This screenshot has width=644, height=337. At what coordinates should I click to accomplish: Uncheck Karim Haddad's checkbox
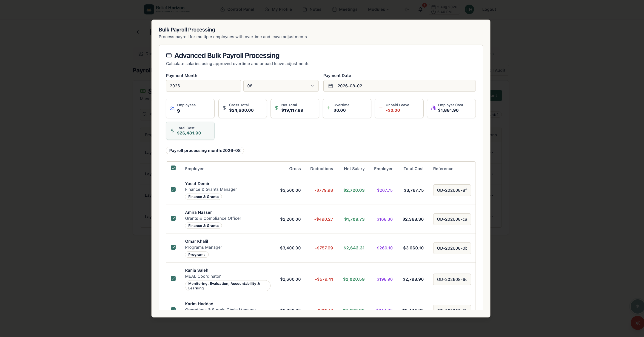(173, 309)
